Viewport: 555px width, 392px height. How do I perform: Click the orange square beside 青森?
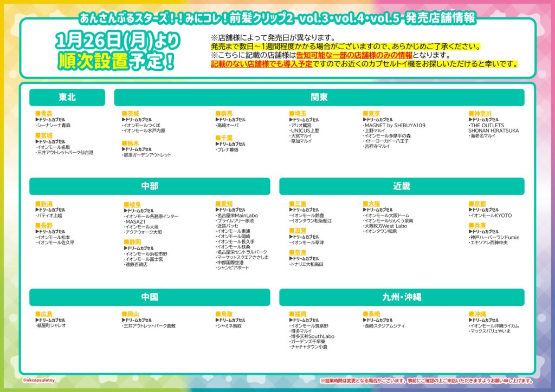point(37,114)
